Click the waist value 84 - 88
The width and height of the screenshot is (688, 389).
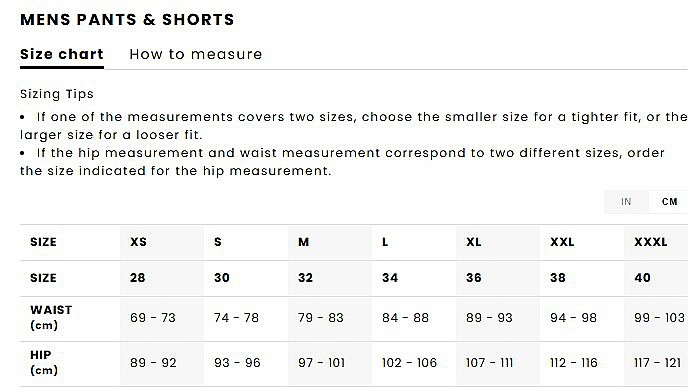(405, 318)
